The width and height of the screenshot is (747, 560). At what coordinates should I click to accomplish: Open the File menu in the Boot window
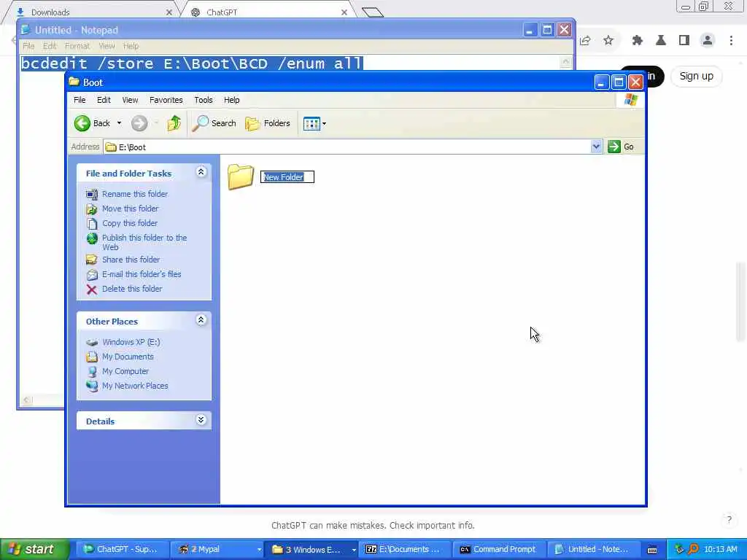pos(80,100)
